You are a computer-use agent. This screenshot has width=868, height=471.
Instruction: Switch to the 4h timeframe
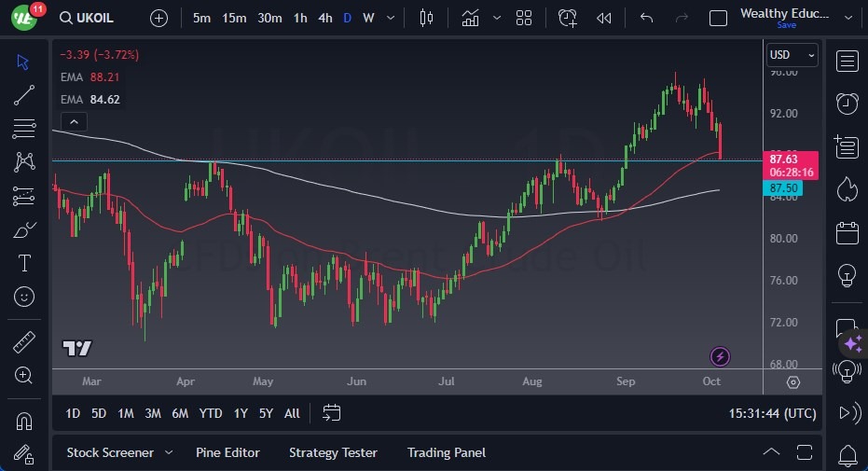pos(324,18)
